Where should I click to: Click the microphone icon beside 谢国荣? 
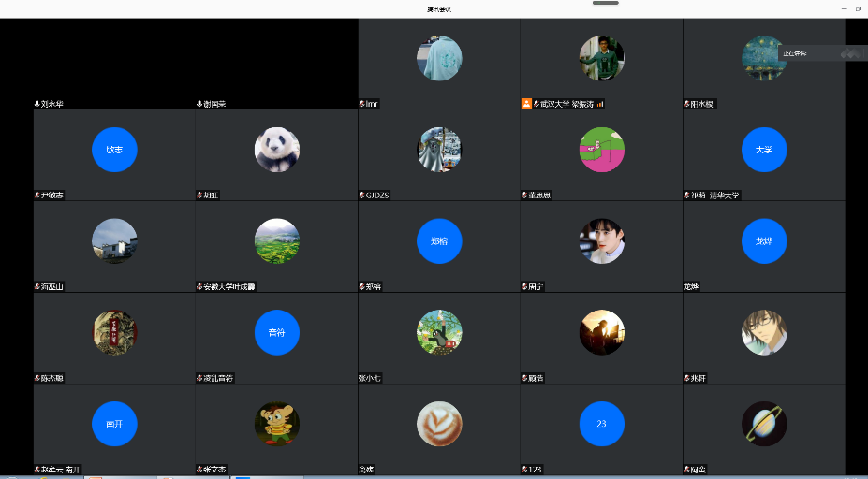click(x=199, y=104)
